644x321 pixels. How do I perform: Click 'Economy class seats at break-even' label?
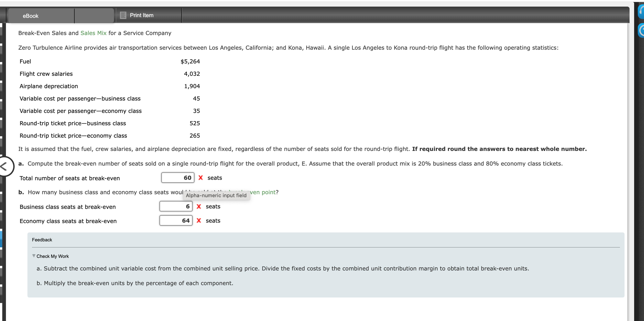[68, 221]
